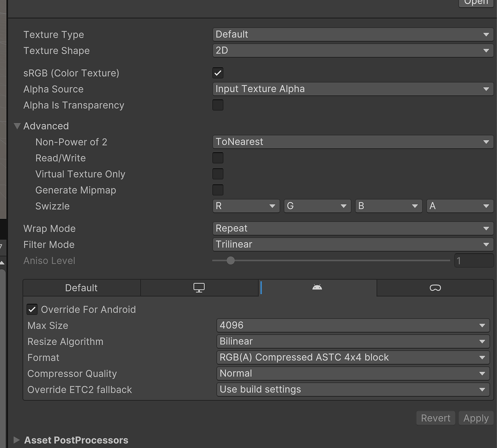Switch to the Android platform icon
Screen dimensions: 497x448
point(317,288)
